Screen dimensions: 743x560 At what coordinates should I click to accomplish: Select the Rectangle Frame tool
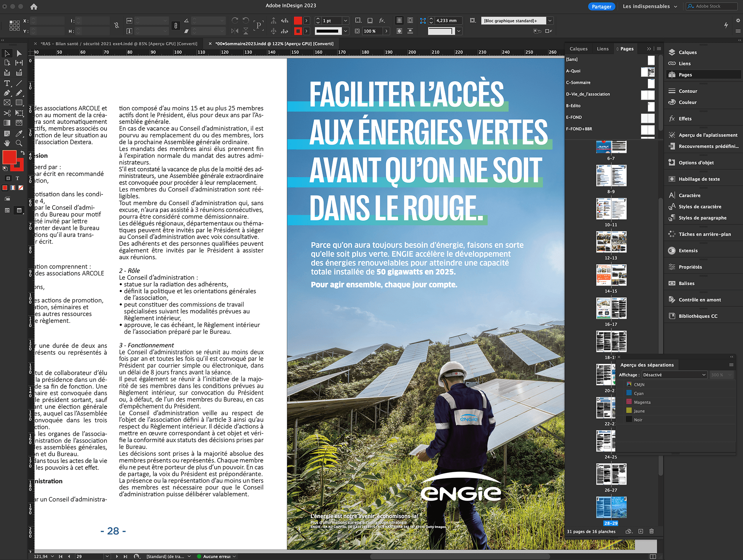[7, 103]
